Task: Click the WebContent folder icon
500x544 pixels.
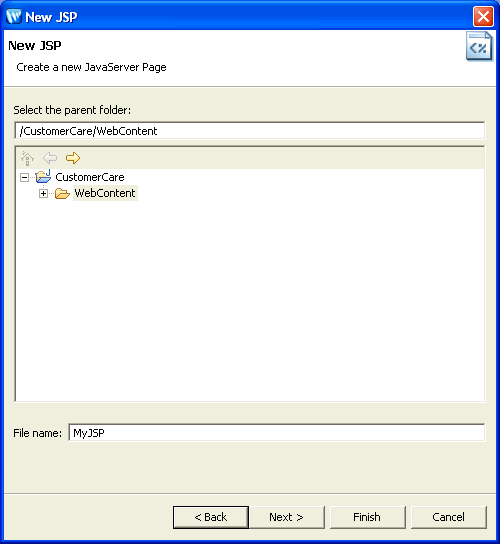Action: point(62,193)
